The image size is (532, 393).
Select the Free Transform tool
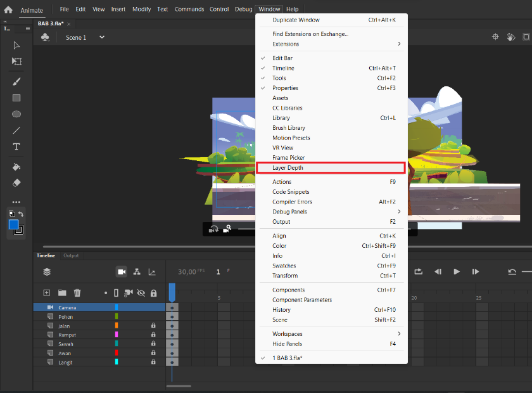point(16,61)
